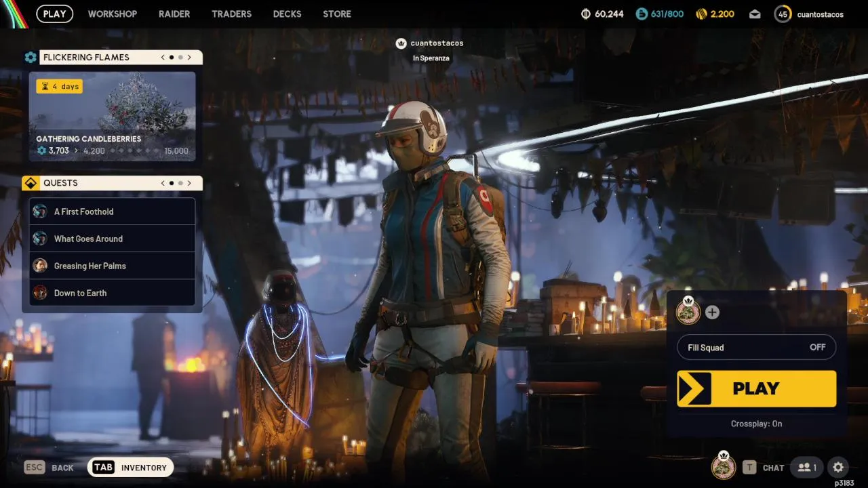Go to the Traders tab
The height and width of the screenshot is (488, 868).
231,14
